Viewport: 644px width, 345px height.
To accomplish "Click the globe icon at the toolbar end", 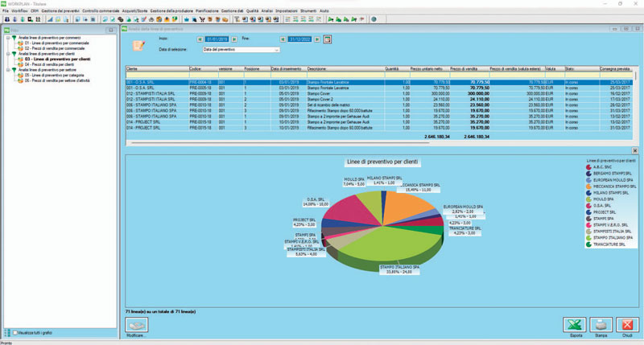I will (x=374, y=19).
